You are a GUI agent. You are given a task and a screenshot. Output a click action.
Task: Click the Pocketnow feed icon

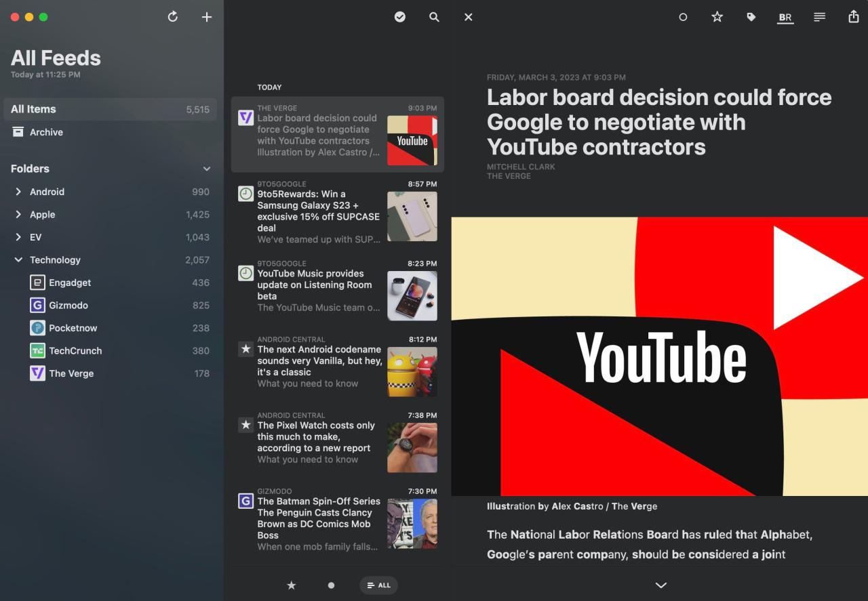[x=38, y=328]
